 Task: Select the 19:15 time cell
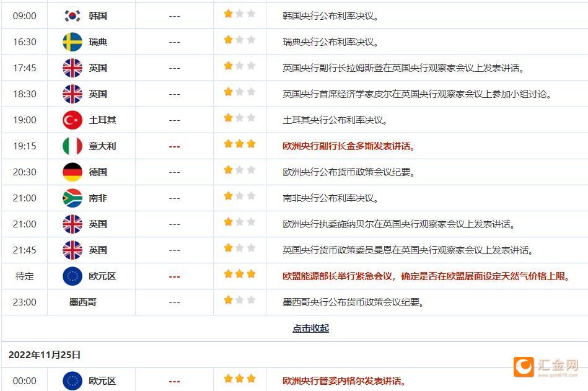point(25,146)
